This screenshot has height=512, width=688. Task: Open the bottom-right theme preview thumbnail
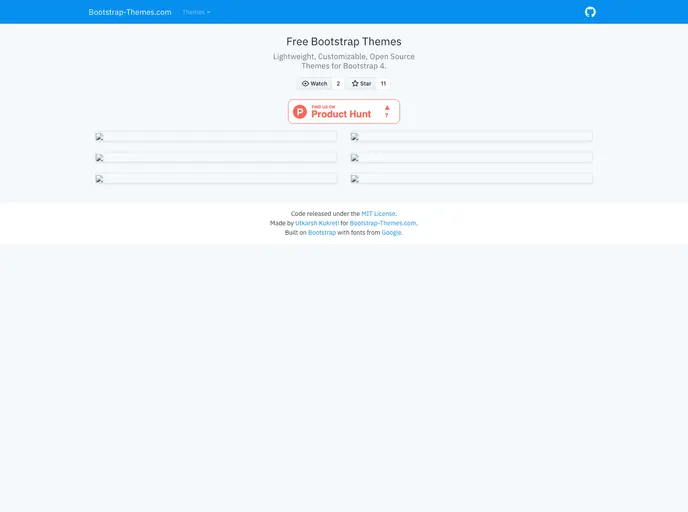click(x=472, y=179)
